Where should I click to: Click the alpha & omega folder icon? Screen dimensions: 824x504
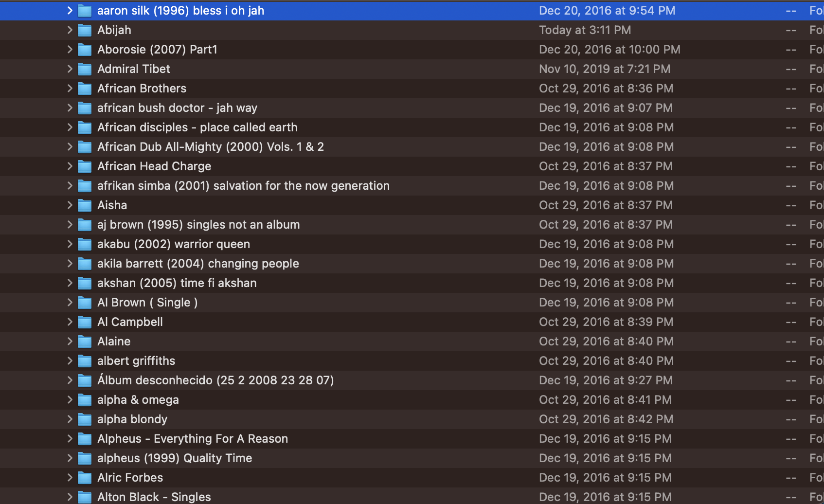[x=85, y=400]
